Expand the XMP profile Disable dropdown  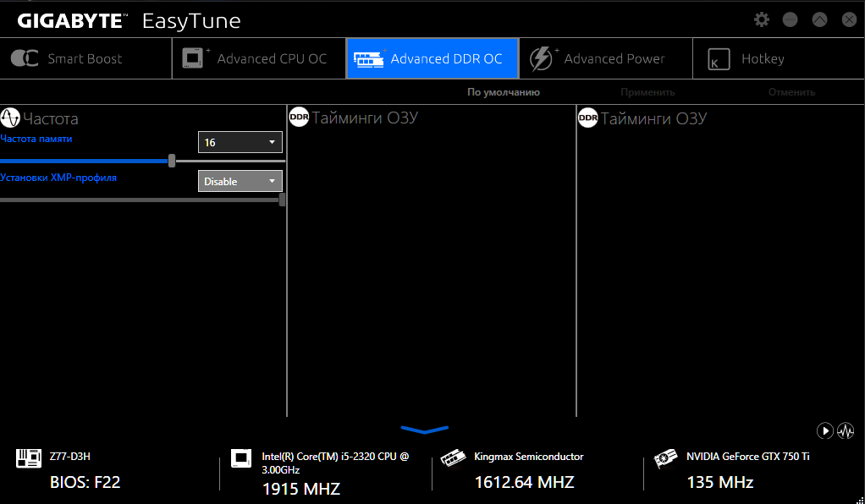pyautogui.click(x=240, y=181)
